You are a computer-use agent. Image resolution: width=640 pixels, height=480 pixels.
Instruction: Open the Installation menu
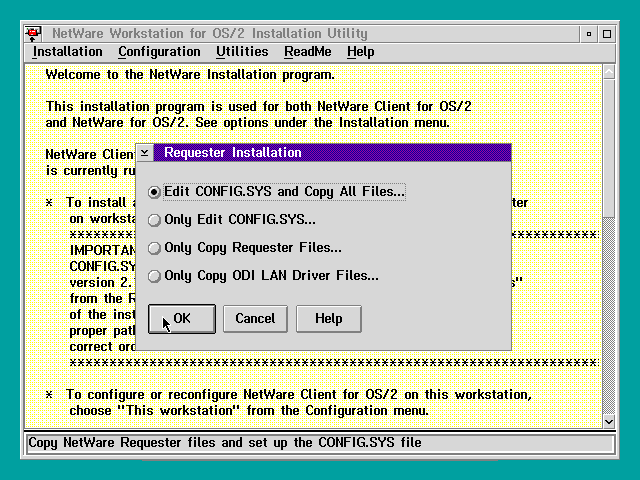tap(68, 52)
